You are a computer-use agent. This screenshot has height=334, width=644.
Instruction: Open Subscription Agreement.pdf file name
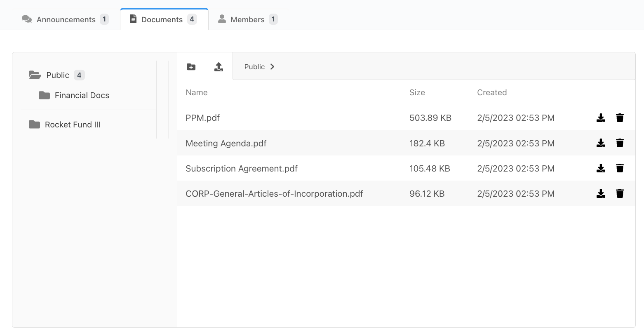pos(242,169)
